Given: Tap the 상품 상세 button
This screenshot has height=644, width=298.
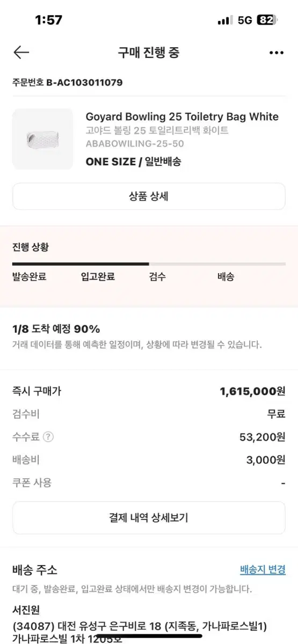Looking at the screenshot, I should tap(149, 196).
